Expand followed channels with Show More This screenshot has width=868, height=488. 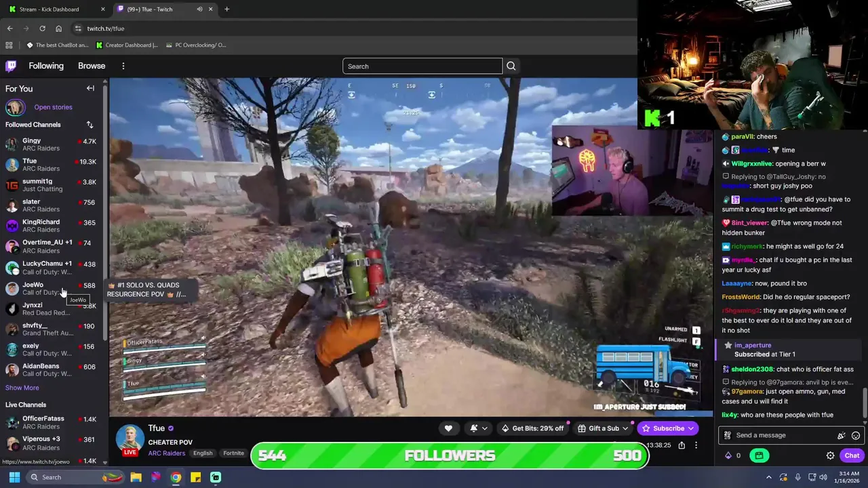[22, 388]
